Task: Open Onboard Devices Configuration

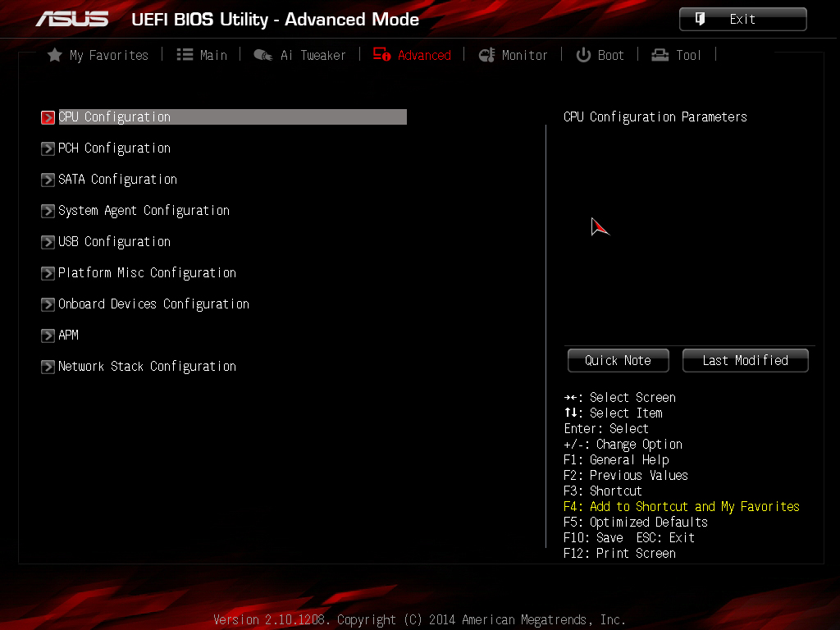Action: coord(153,304)
